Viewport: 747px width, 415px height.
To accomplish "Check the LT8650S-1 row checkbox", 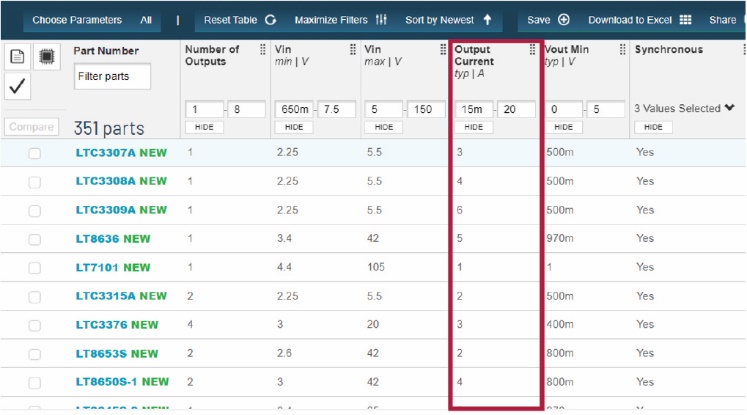I will pos(34,383).
